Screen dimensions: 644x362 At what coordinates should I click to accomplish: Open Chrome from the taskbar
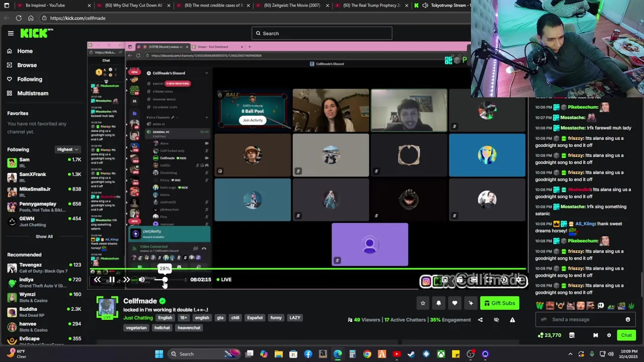point(367,354)
